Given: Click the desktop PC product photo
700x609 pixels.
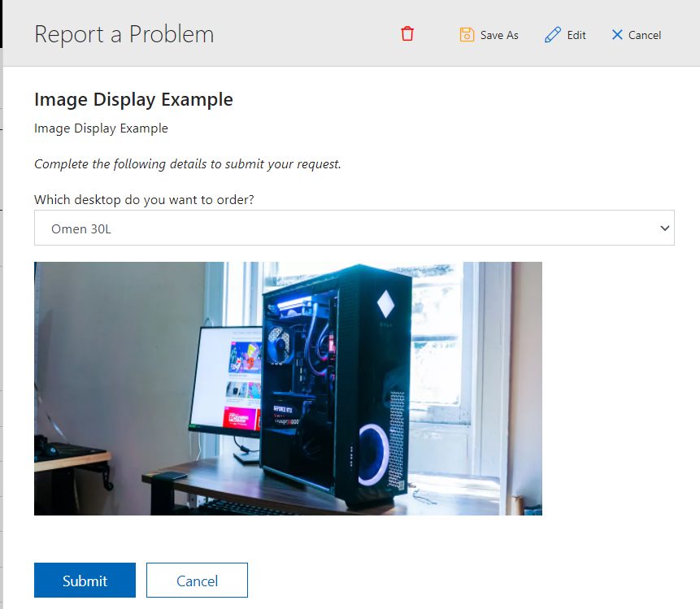Looking at the screenshot, I should [x=288, y=389].
